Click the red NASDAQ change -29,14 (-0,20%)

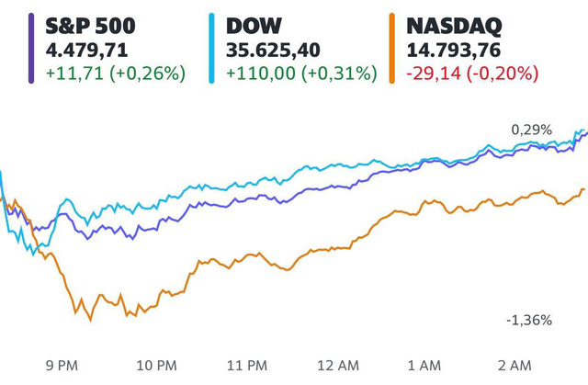tap(477, 71)
